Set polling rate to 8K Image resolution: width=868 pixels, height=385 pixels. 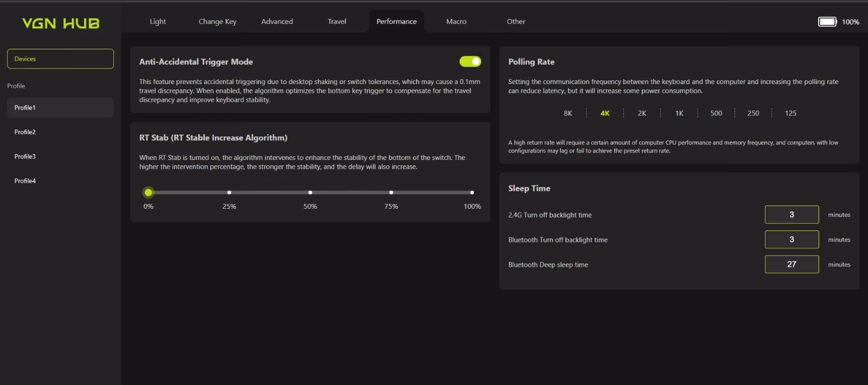568,113
